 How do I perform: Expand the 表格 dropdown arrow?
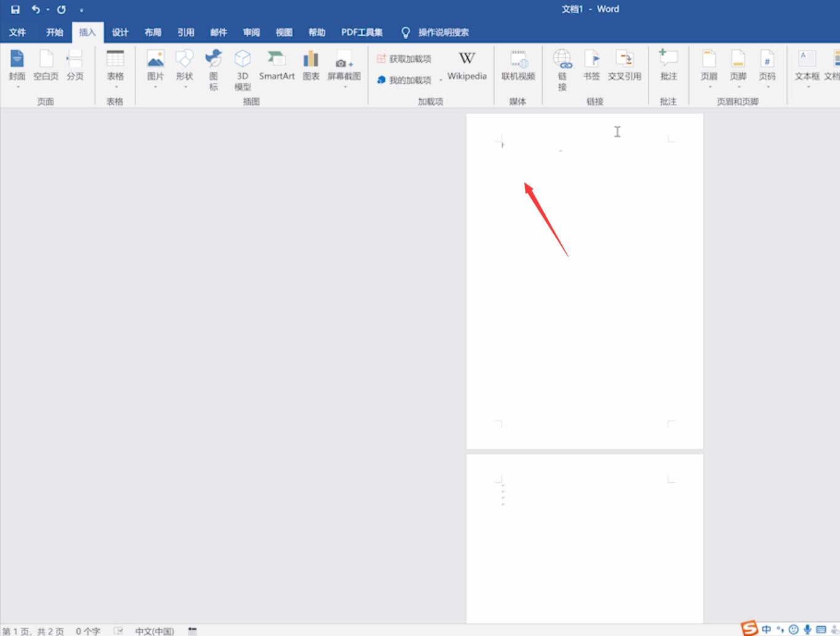(x=116, y=87)
